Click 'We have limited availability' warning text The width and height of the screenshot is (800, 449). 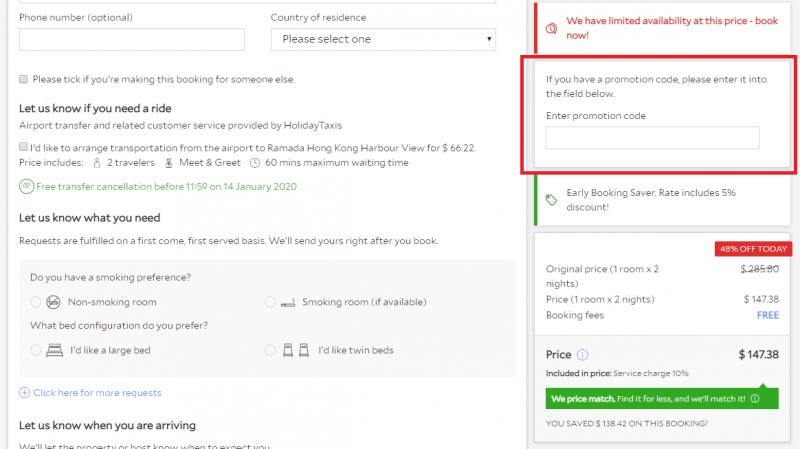(672, 28)
